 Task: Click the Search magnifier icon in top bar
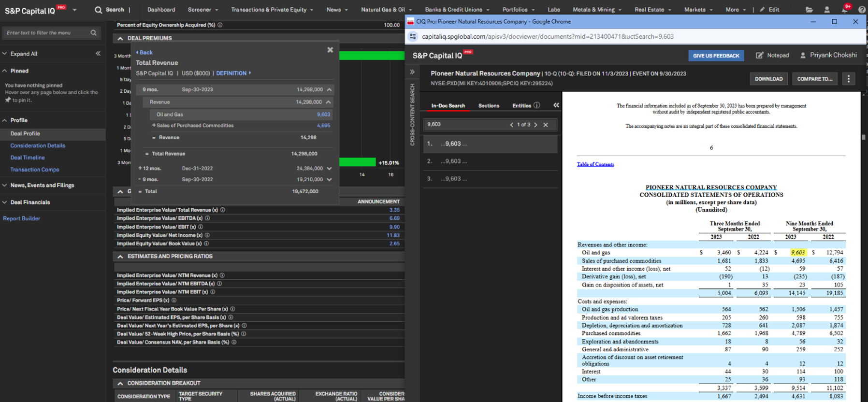pyautogui.click(x=99, y=10)
